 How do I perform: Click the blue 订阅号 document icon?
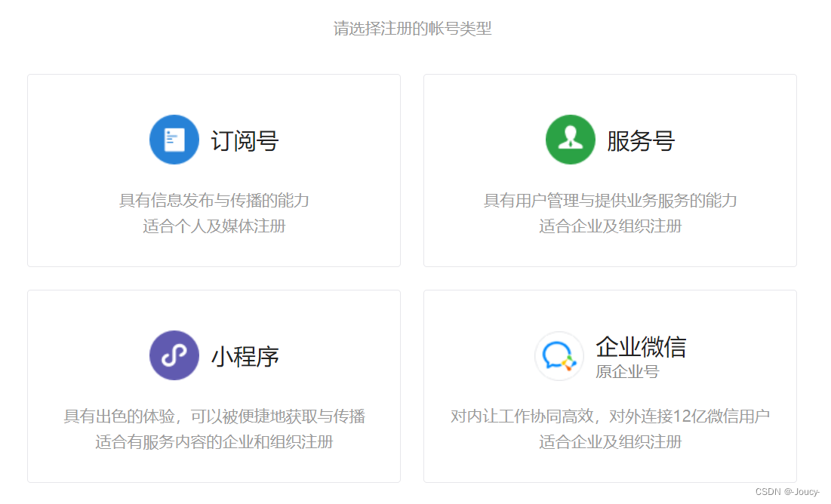(x=174, y=140)
